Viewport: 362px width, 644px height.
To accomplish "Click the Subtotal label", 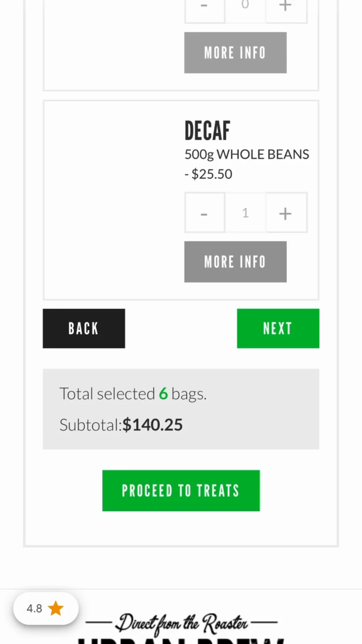I will (90, 425).
